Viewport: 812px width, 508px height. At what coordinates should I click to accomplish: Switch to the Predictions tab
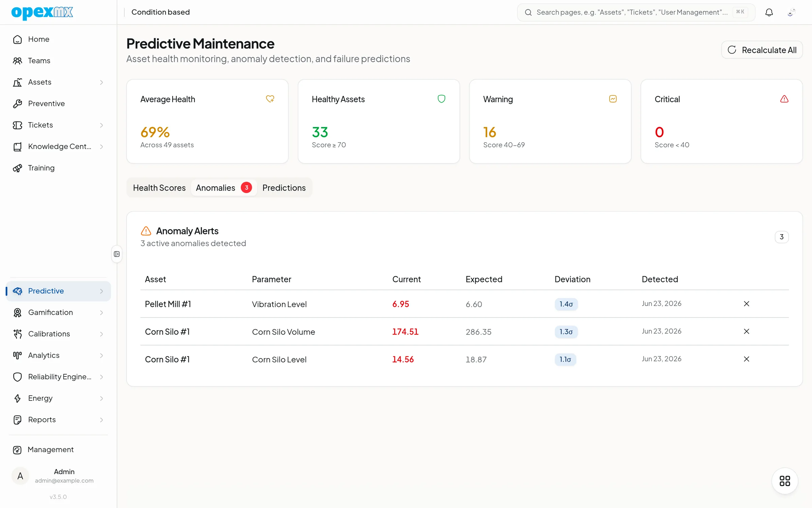point(284,188)
